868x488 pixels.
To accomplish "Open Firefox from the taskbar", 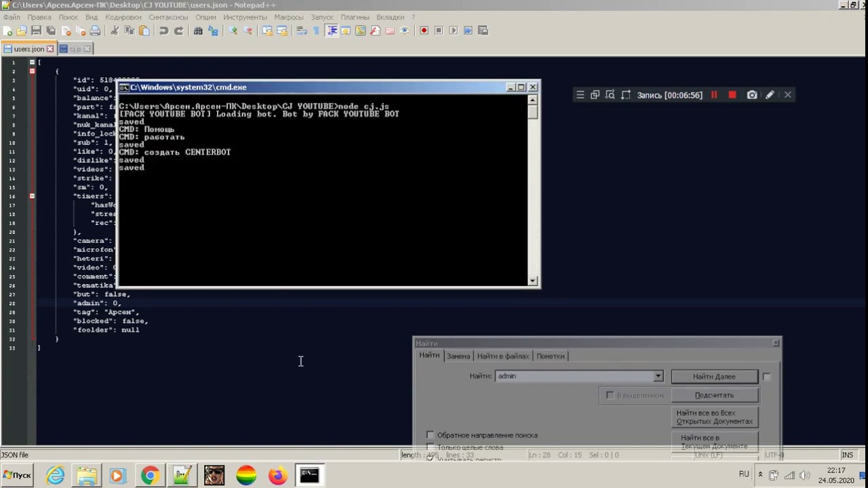I will pos(277,476).
